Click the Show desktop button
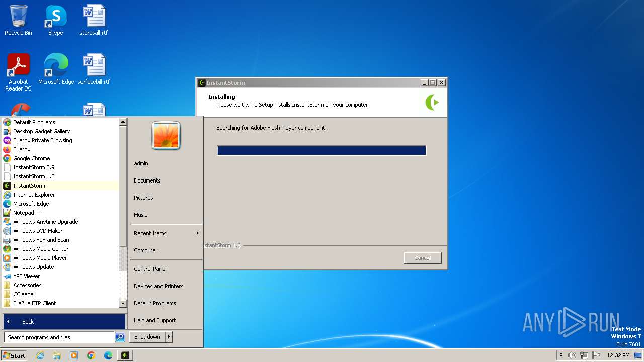 638,355
